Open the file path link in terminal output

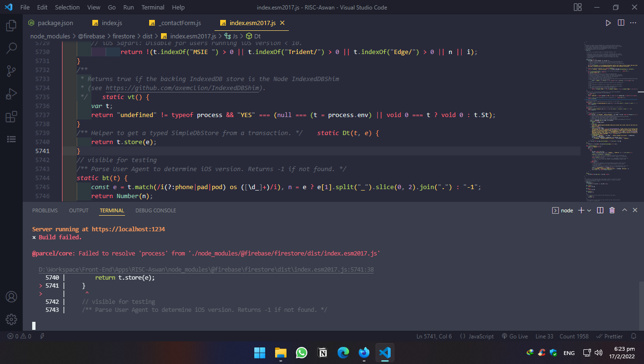coord(206,270)
